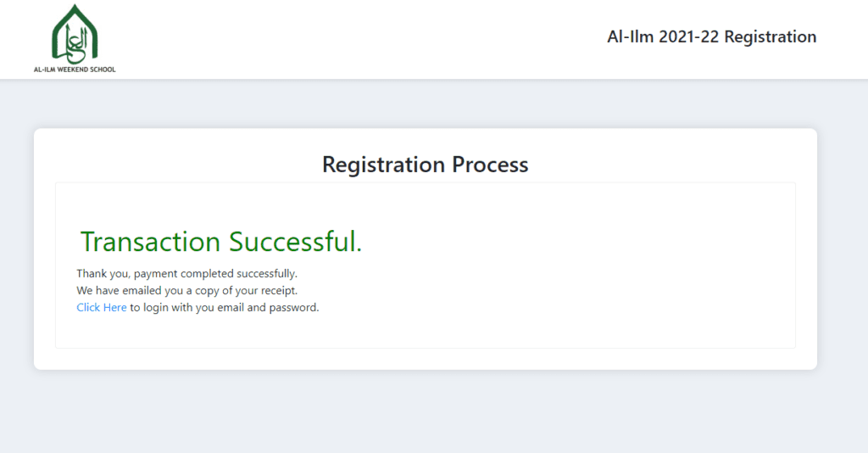Click the Al-Ilm 2021-22 Registration header title

point(711,36)
